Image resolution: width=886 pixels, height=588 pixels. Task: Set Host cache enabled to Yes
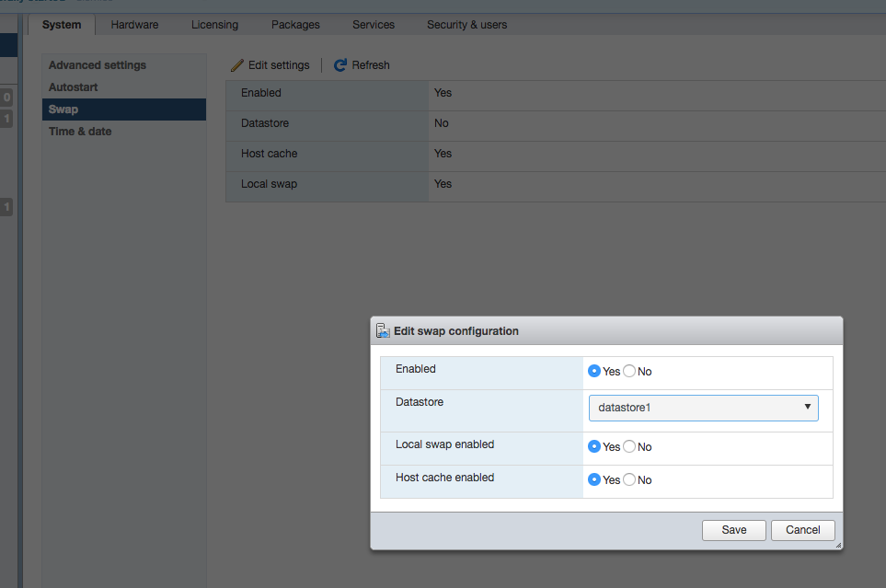[x=593, y=479]
